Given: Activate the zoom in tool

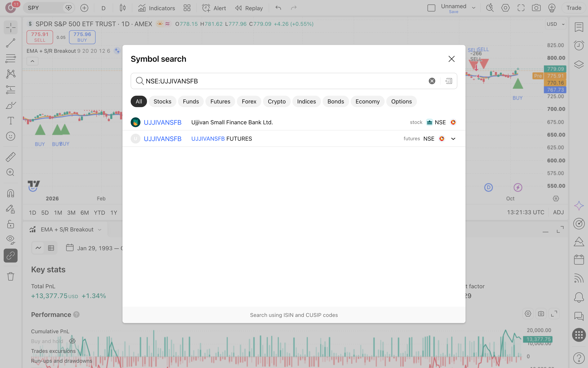Looking at the screenshot, I should pyautogui.click(x=11, y=172).
